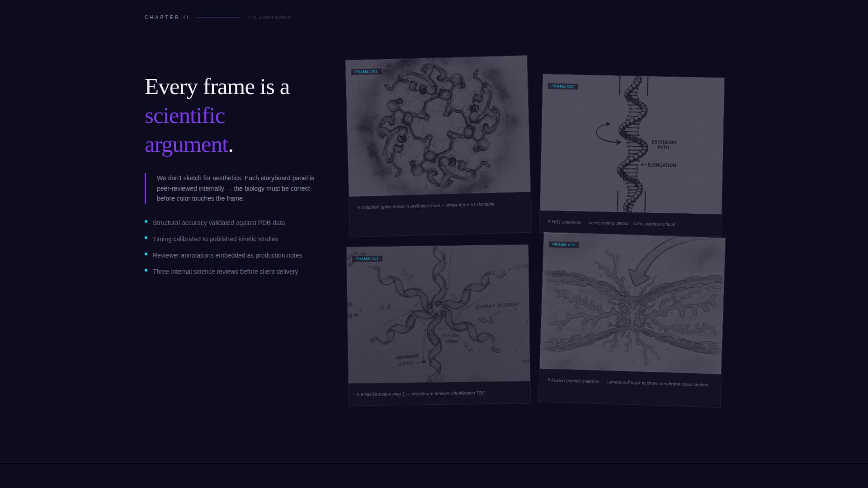The image size is (868, 488).
Task: Click the three internal science reviews item
Action: pyautogui.click(x=225, y=272)
